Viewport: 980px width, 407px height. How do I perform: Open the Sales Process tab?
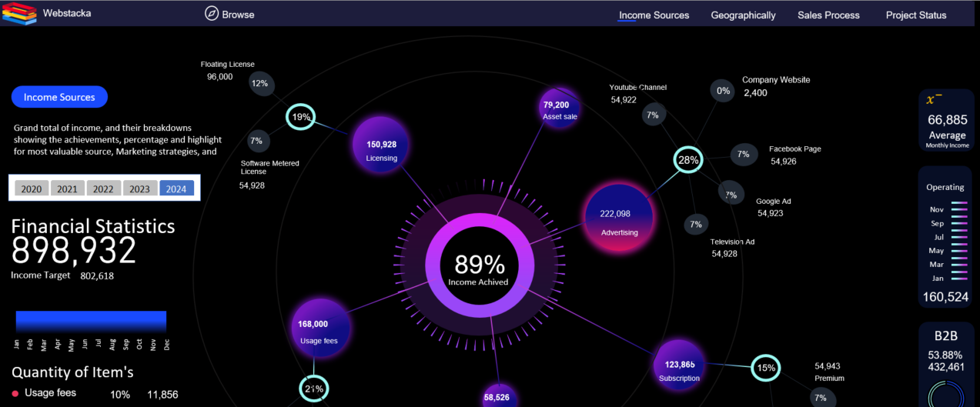click(828, 15)
